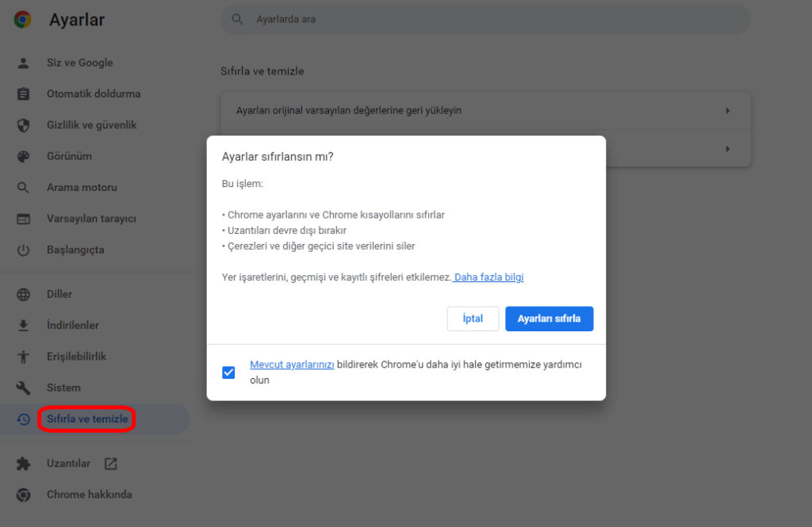Image resolution: width=812 pixels, height=527 pixels.
Task: Open the Mevcut ayarlarınızı link
Action: click(x=292, y=365)
